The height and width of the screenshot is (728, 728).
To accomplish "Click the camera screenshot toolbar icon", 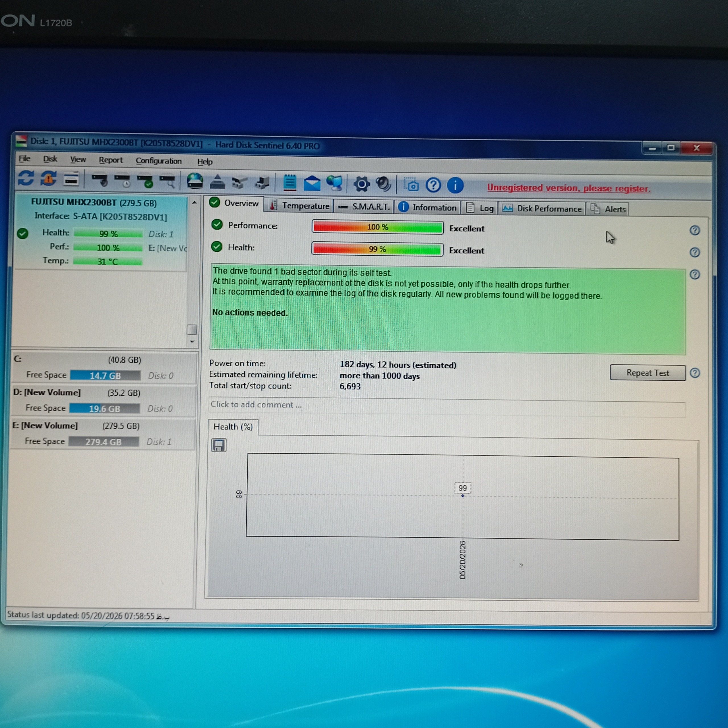I will click(x=411, y=185).
